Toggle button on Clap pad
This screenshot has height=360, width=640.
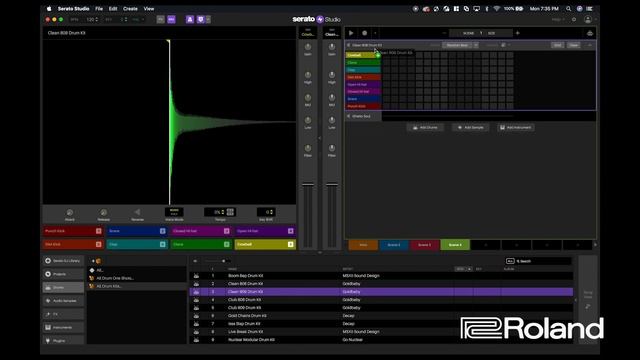162,244
